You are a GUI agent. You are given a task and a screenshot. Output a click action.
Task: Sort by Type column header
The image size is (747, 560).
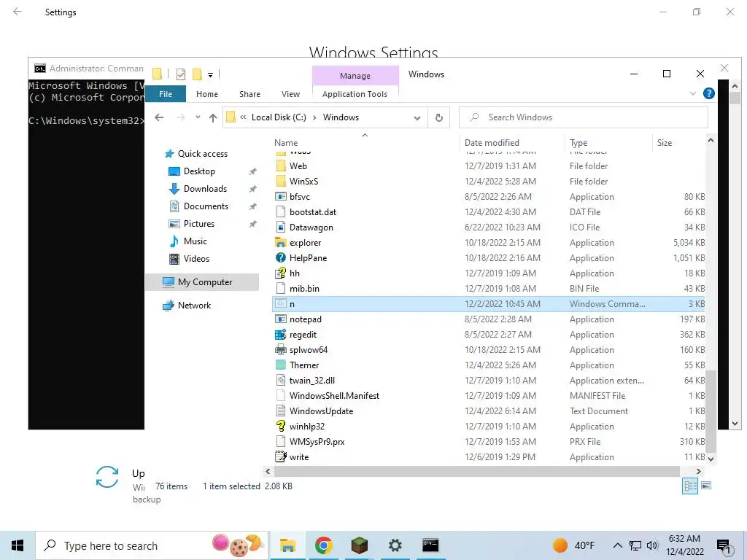point(578,142)
